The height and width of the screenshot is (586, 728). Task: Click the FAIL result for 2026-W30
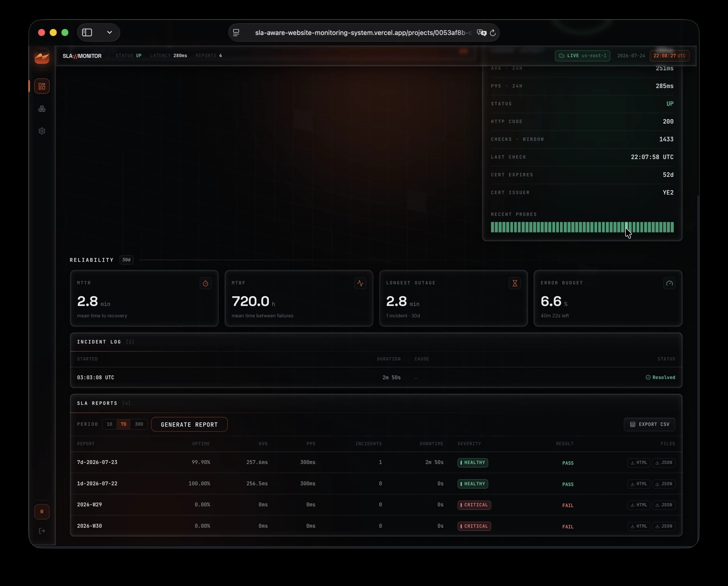click(x=568, y=527)
